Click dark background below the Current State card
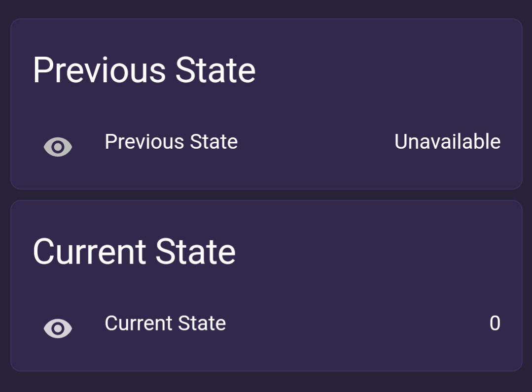 point(266,383)
